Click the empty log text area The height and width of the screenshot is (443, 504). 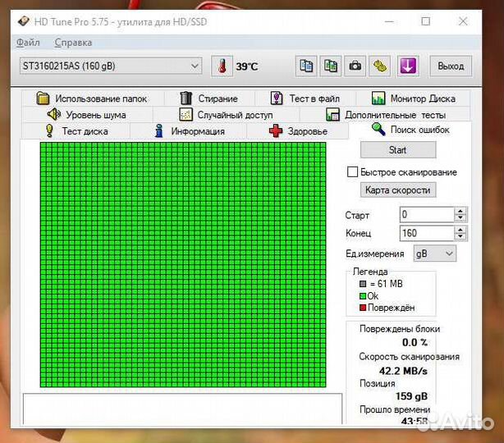[x=182, y=409]
